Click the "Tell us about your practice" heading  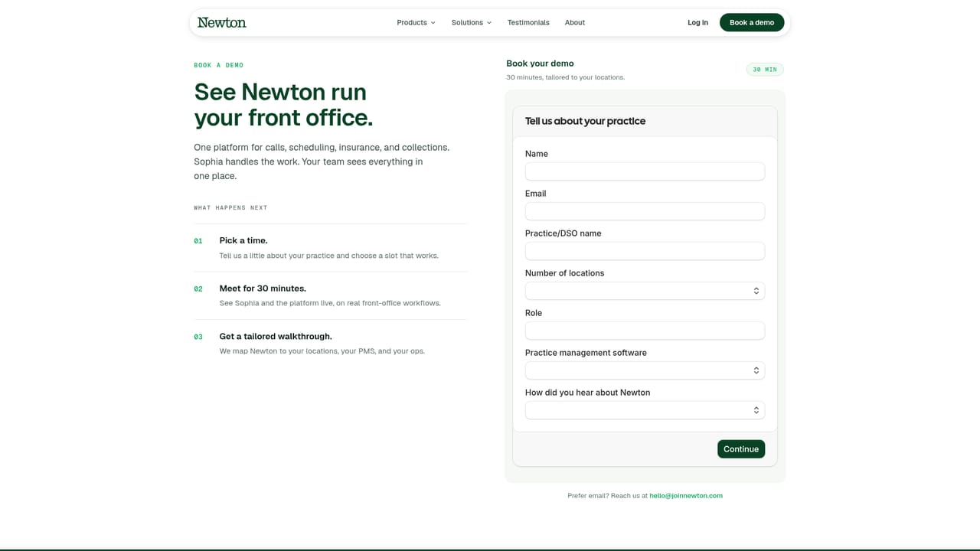pyautogui.click(x=585, y=121)
